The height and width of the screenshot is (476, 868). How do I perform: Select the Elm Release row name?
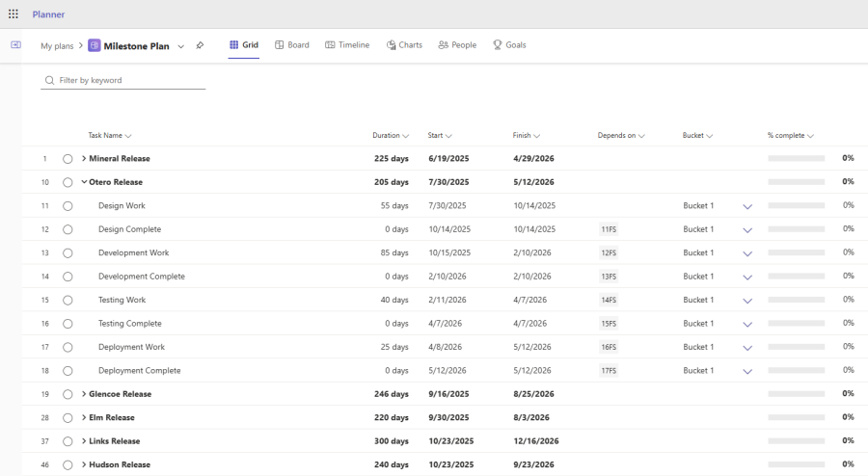click(112, 417)
